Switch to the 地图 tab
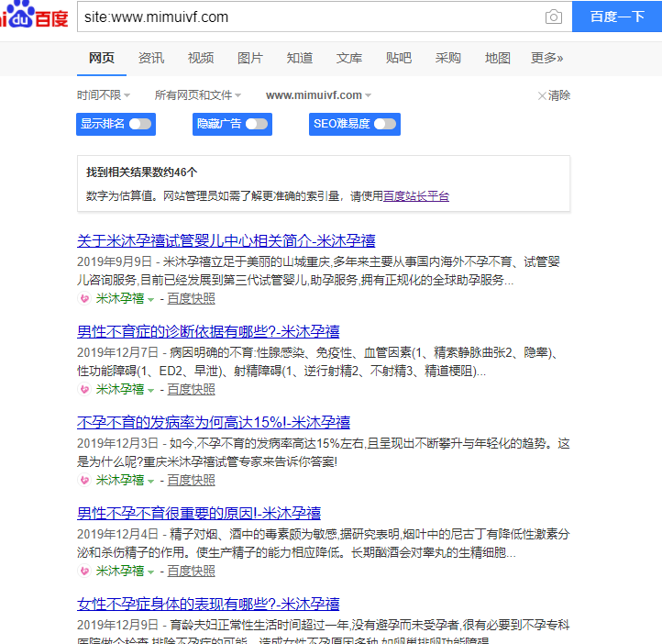 (x=498, y=59)
